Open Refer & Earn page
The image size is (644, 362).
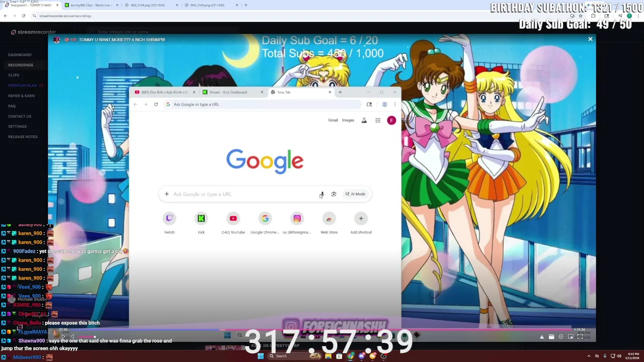click(22, 96)
